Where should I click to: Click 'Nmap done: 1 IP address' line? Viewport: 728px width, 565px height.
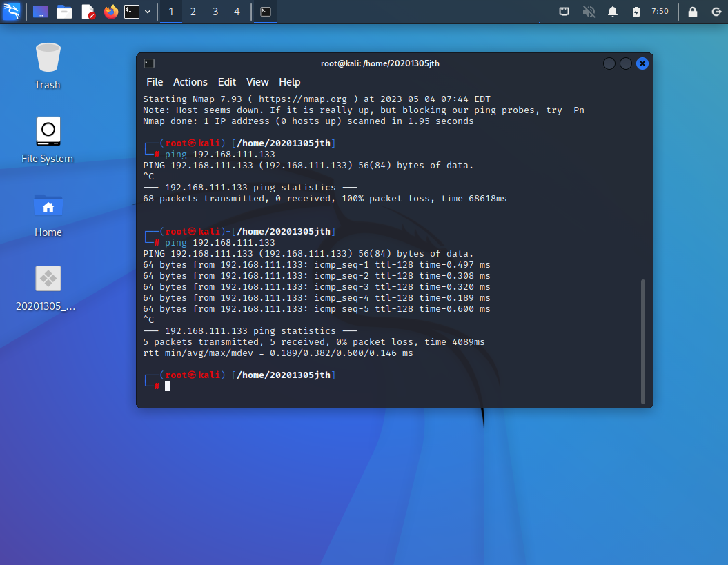[x=308, y=121]
